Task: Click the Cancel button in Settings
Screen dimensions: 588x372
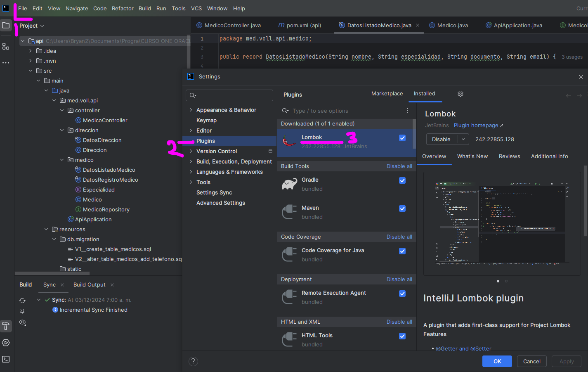Action: [x=532, y=361]
